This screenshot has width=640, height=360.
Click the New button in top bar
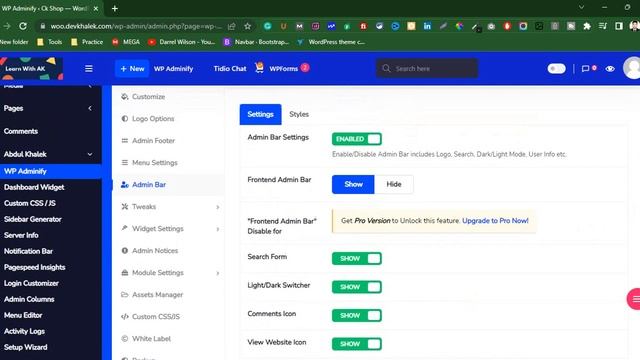(132, 69)
